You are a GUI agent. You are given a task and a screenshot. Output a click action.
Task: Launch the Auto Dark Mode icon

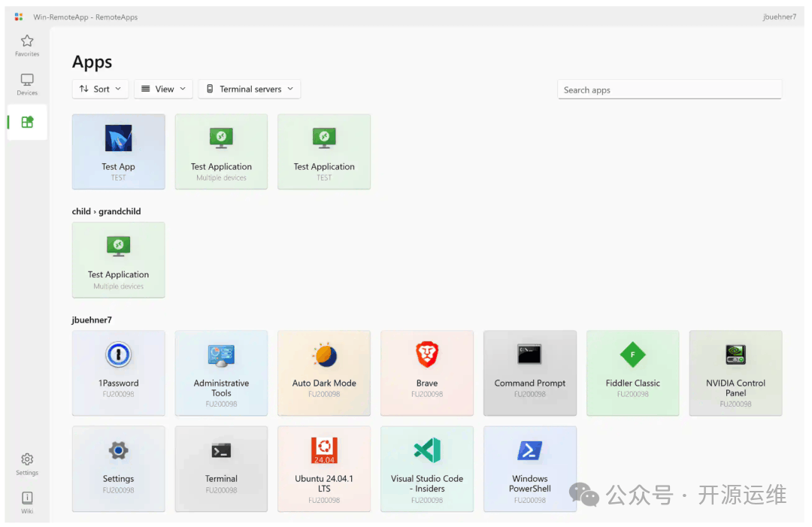point(324,355)
